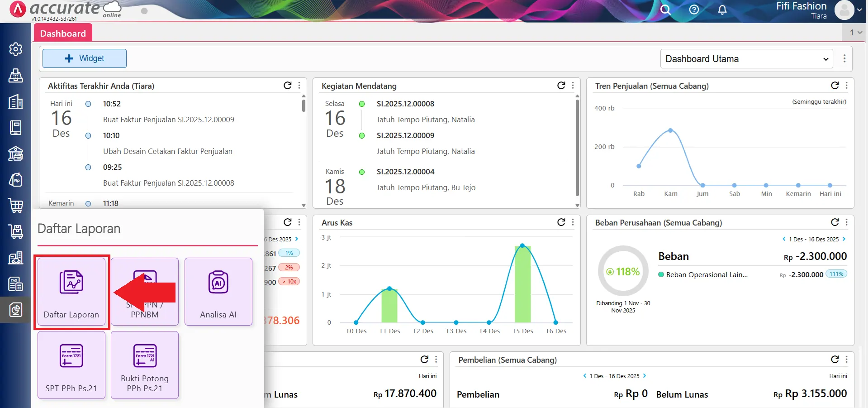Click the settings gear in sidebar

click(16, 49)
